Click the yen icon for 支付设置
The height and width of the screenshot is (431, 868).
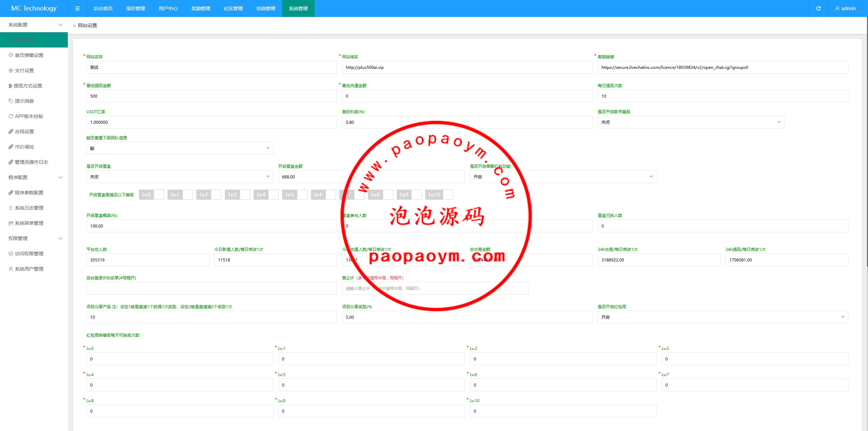coord(11,71)
